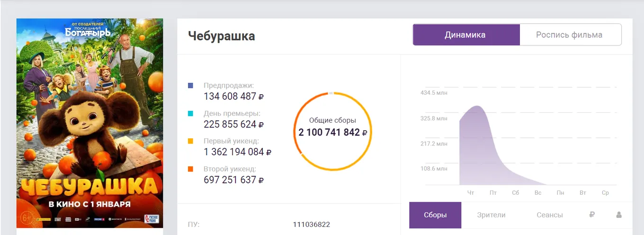
Task: Click the Предпродажи value 134 608 487
Action: (x=233, y=97)
